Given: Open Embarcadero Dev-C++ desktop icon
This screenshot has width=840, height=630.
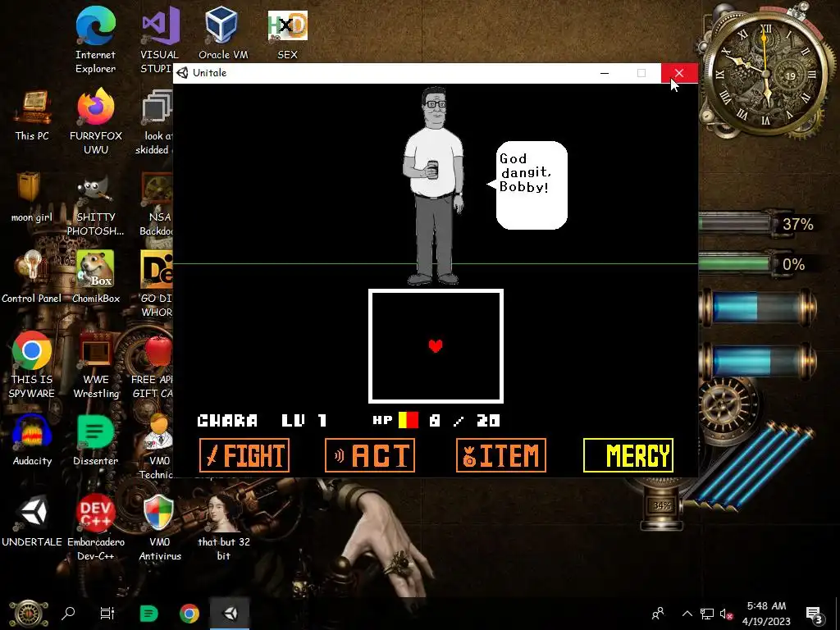Looking at the screenshot, I should (95, 527).
